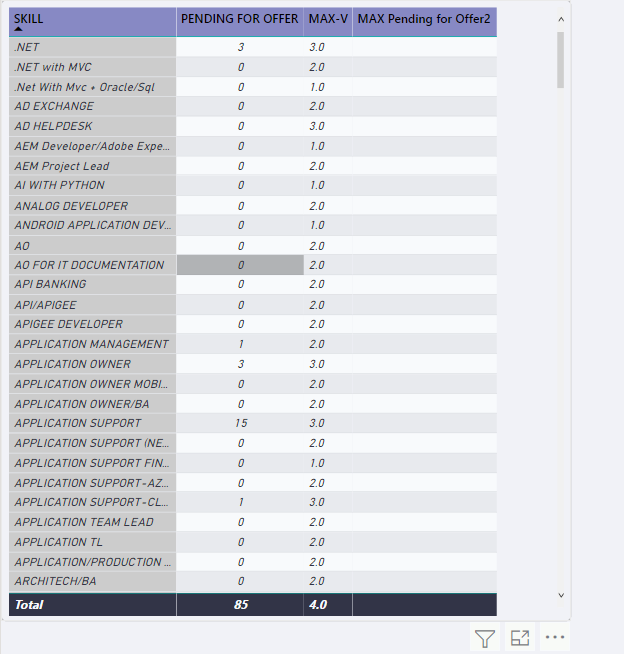Viewport: 624px width, 654px height.
Task: Click pending value 15 for APPLICATION SUPPORT
Action: (x=241, y=423)
